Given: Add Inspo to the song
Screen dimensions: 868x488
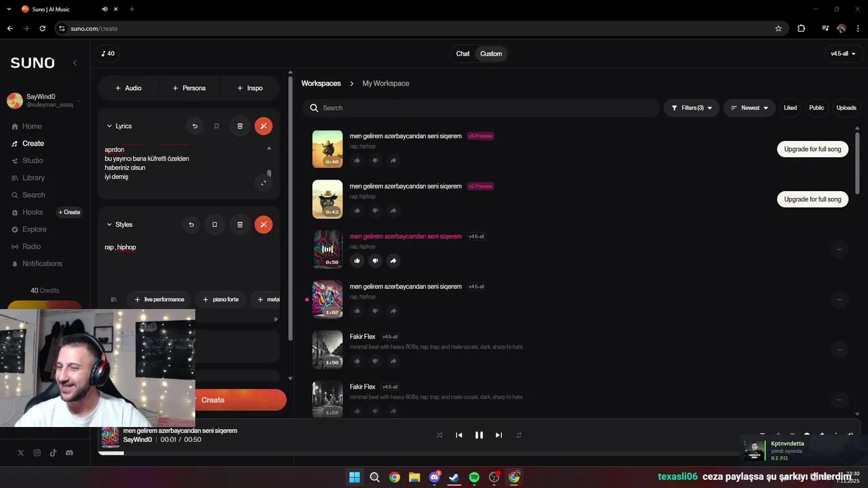Looking at the screenshot, I should click(250, 88).
